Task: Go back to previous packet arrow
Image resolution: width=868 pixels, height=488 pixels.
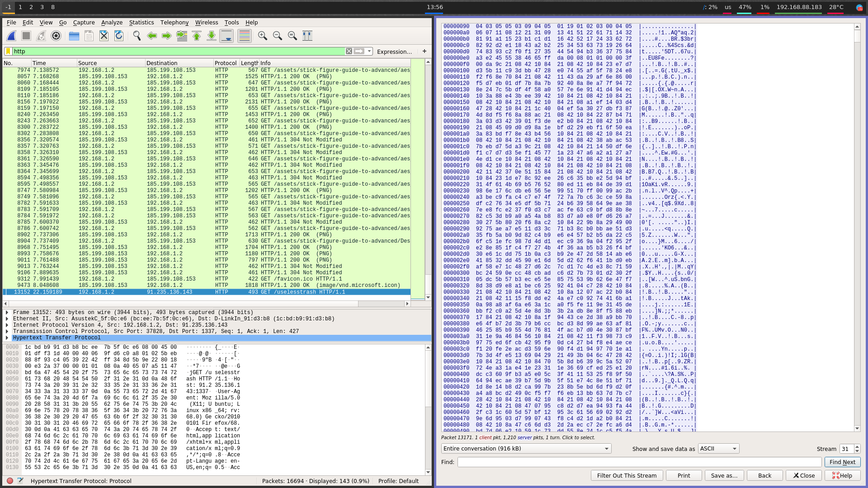Action: pyautogui.click(x=152, y=36)
